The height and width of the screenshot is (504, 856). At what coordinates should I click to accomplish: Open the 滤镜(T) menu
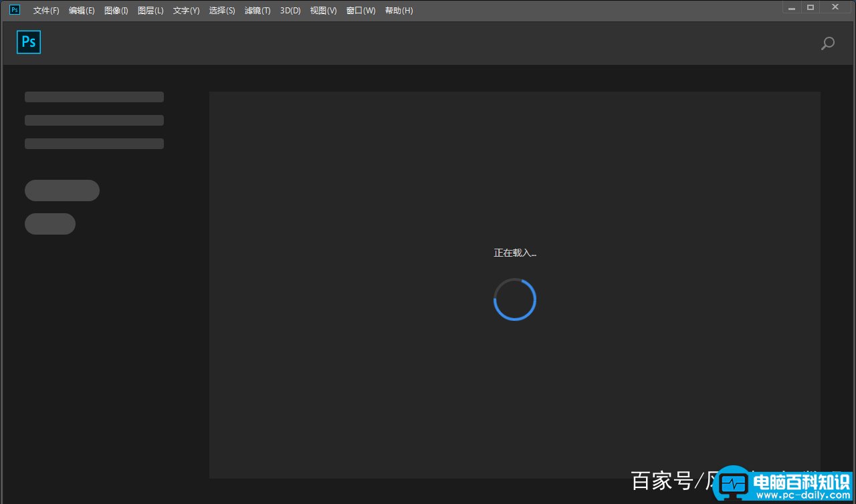[257, 11]
